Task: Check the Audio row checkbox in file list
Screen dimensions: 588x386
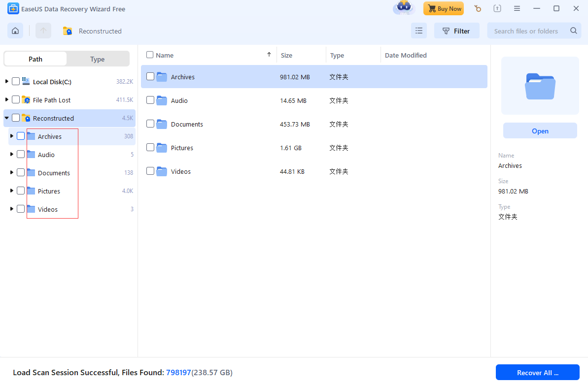Action: (150, 100)
